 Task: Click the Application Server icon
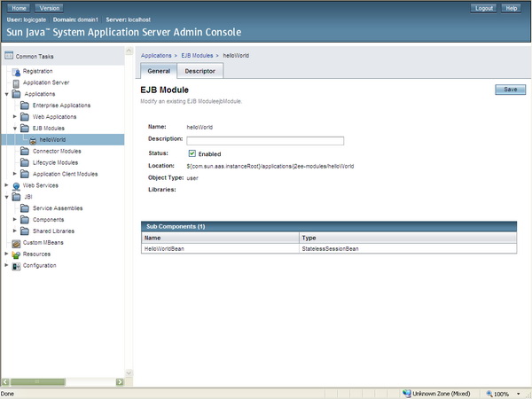16,83
